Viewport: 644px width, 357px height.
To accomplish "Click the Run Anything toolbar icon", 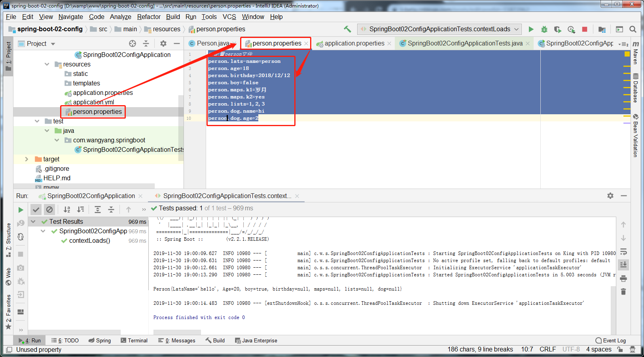I will [619, 29].
